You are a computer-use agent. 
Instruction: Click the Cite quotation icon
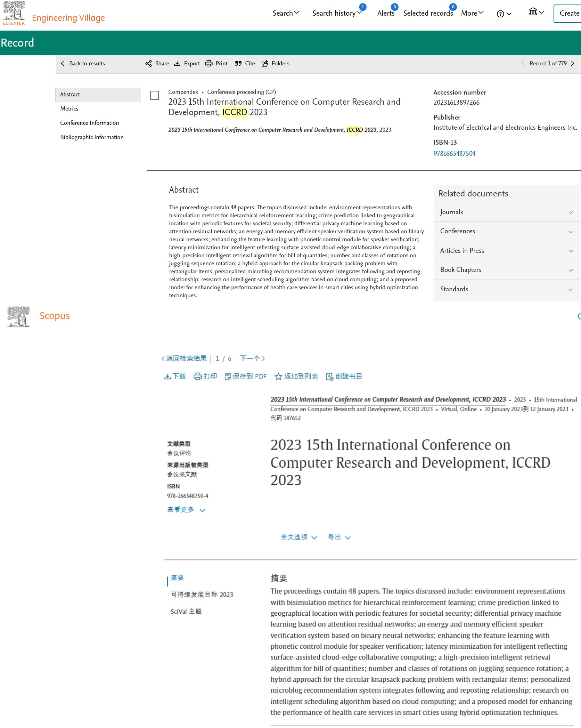(x=238, y=64)
